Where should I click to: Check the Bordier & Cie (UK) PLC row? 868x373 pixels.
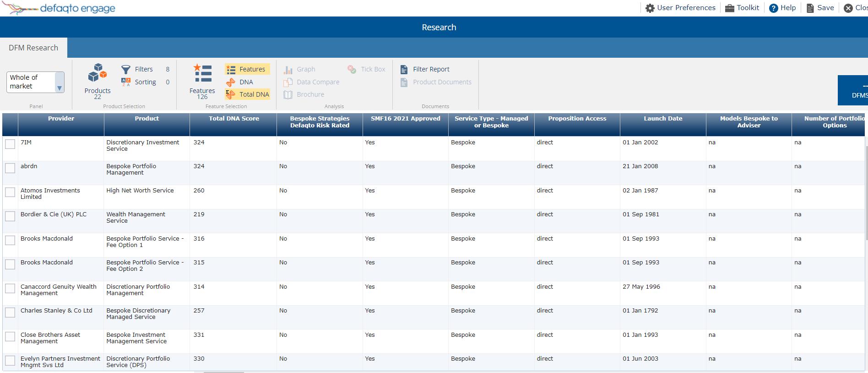tap(10, 216)
